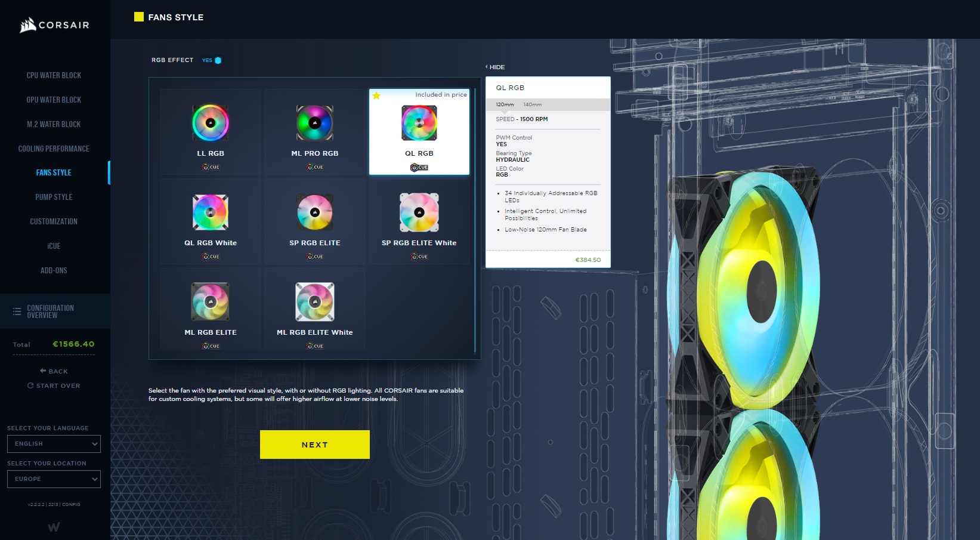The image size is (980, 540).
Task: Switch to 120mm fan size tab
Action: pyautogui.click(x=505, y=104)
